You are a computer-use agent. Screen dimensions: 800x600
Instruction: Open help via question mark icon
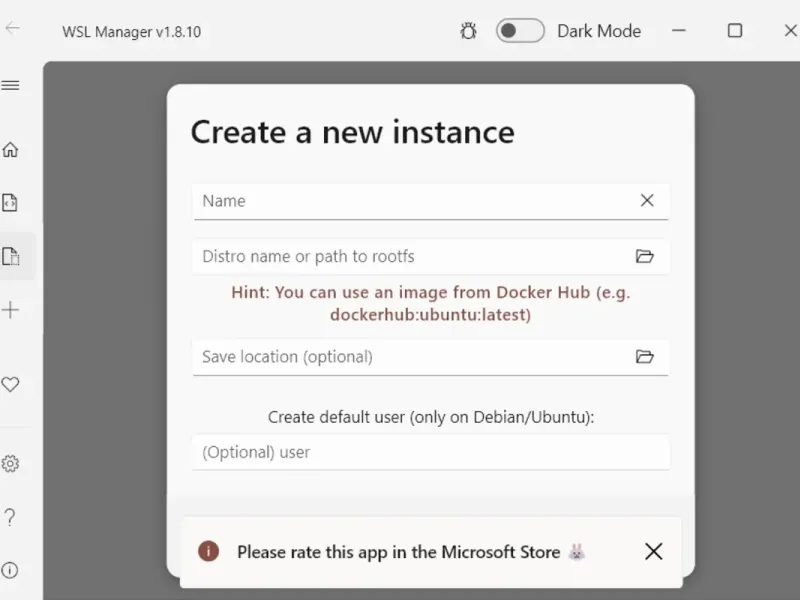[x=11, y=517]
